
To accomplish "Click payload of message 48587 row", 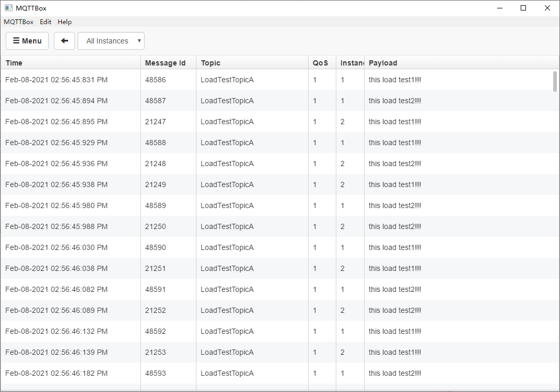I will pos(394,101).
